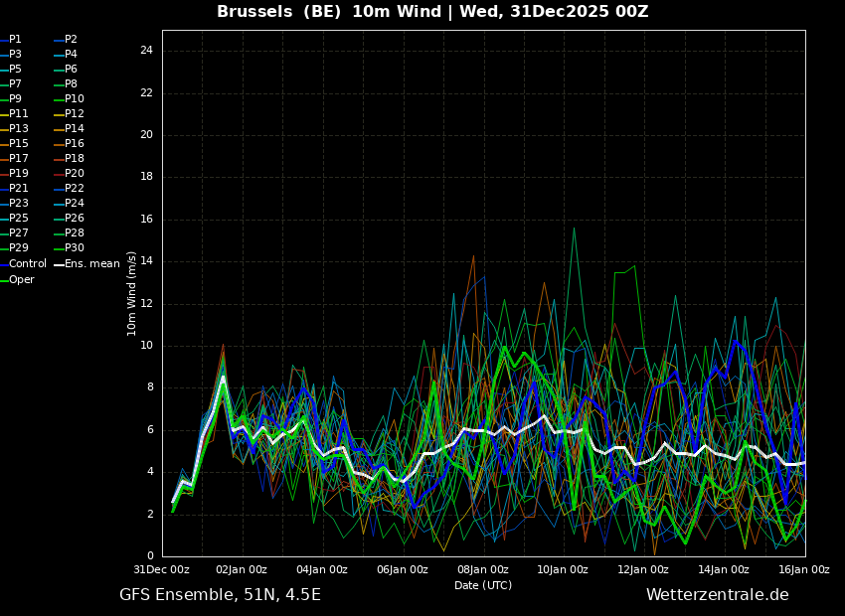Click the 06Jan 00z axis tick label

[403, 569]
